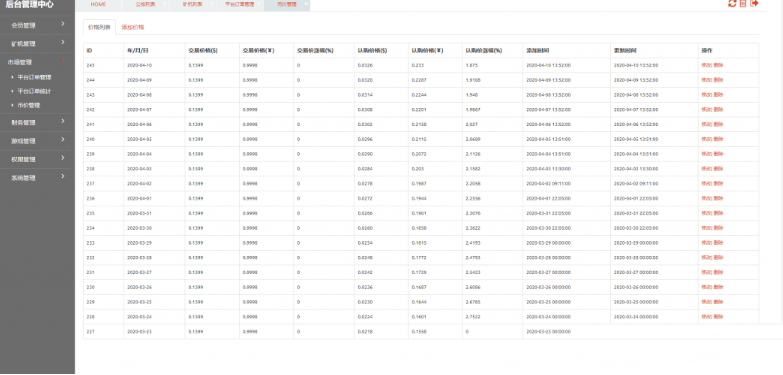
Task: Switch to the 平台订单管理 top tab
Action: (x=239, y=4)
